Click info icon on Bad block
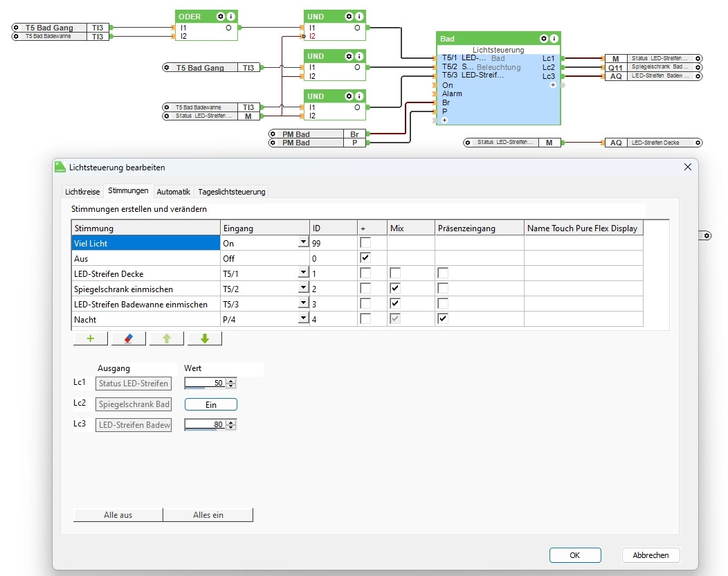This screenshot has height=576, width=728. tap(554, 38)
